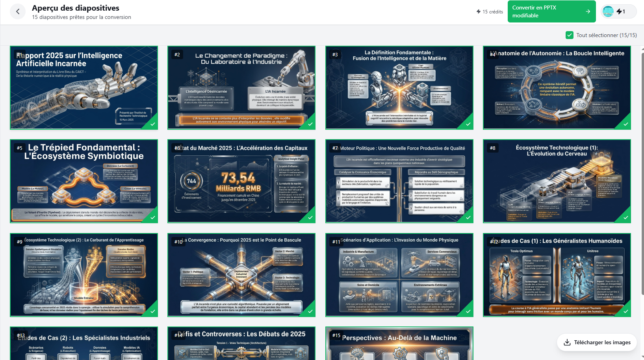Click the #10 slide number badge
The height and width of the screenshot is (360, 644).
pos(178,242)
